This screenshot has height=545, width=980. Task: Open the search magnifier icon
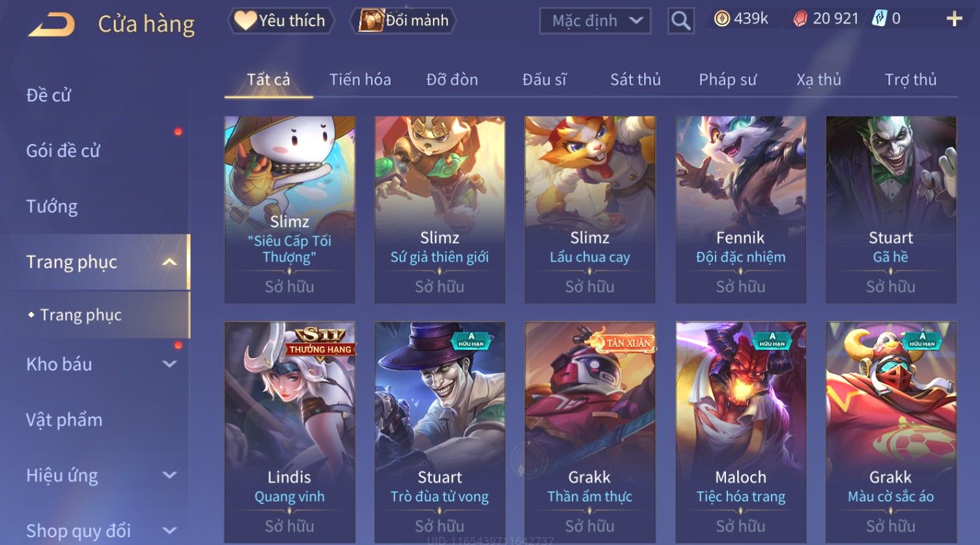[x=680, y=21]
